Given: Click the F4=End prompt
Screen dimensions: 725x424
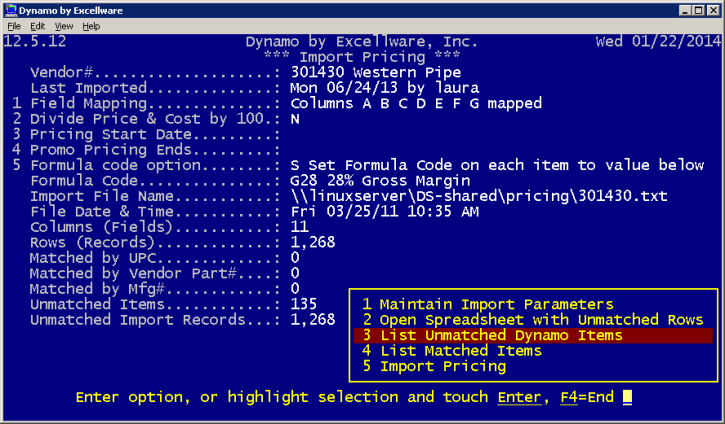Looking at the screenshot, I should 587,397.
